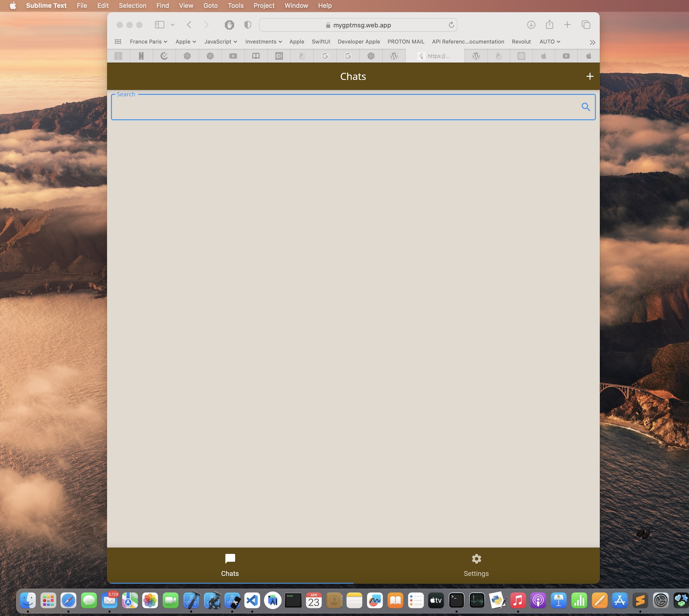689x616 pixels.
Task: Show Safari downloads
Action: [x=531, y=25]
